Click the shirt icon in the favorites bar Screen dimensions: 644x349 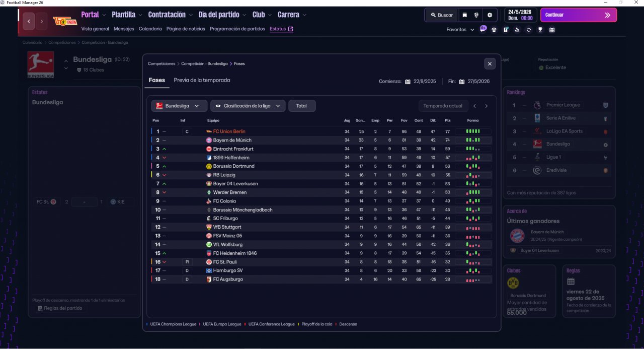(494, 30)
